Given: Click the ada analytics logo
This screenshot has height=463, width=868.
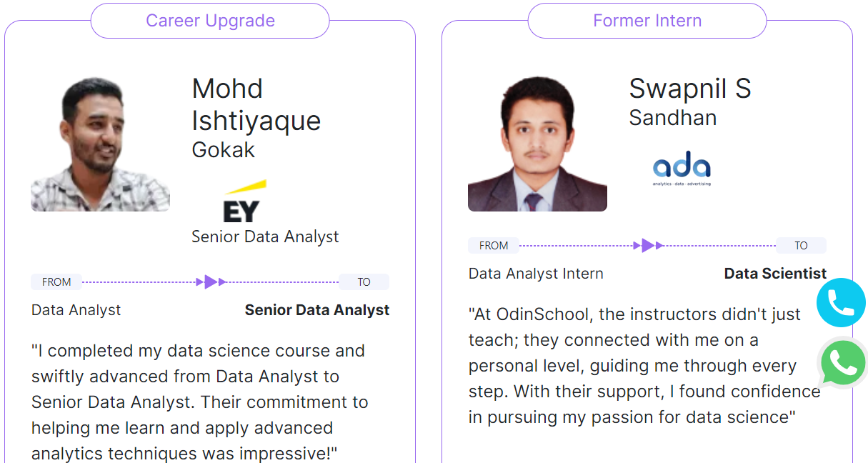Looking at the screenshot, I should click(682, 168).
